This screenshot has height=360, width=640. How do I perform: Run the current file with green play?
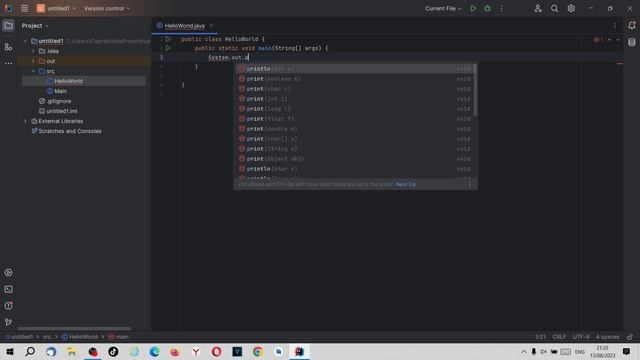473,8
